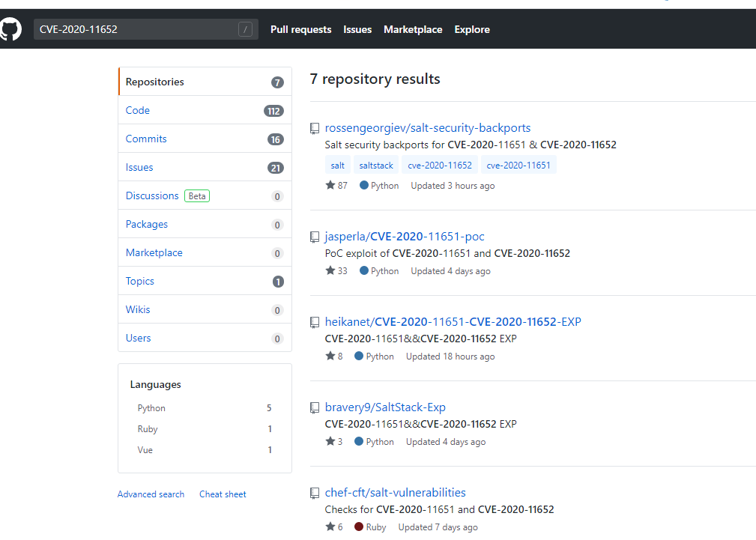Filter results by Python language
This screenshot has width=756, height=540.
click(x=205, y=408)
